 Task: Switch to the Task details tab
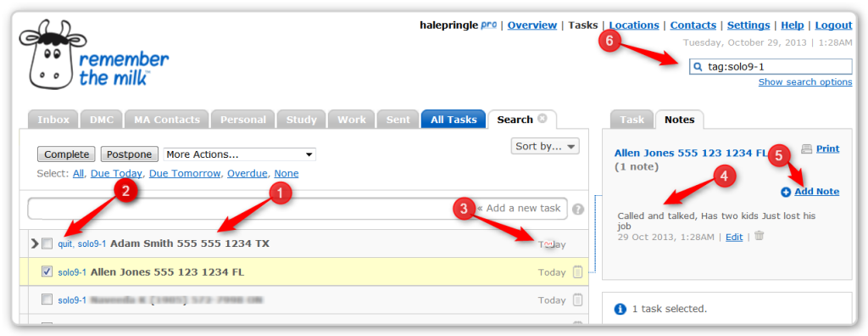coord(632,119)
